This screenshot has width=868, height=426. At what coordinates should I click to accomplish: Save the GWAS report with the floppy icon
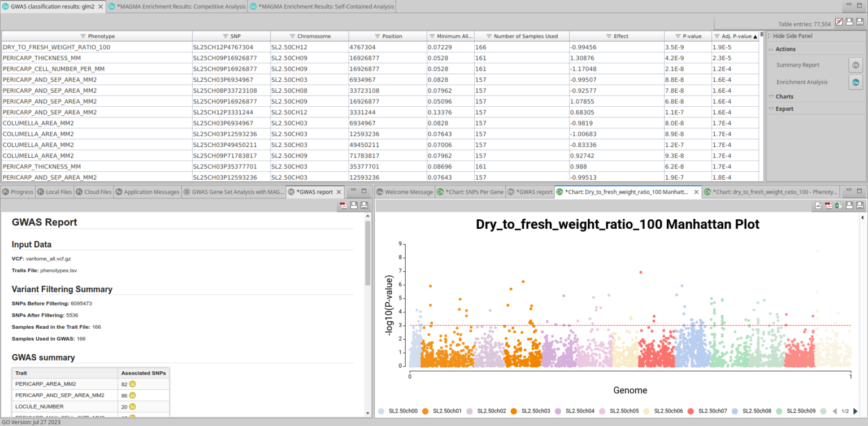(x=354, y=205)
